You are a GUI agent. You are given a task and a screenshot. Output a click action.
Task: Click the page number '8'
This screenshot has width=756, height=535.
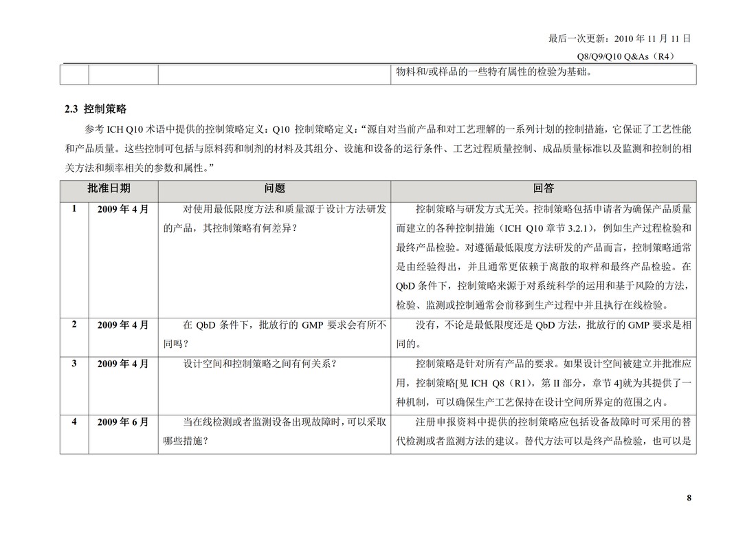tap(689, 498)
